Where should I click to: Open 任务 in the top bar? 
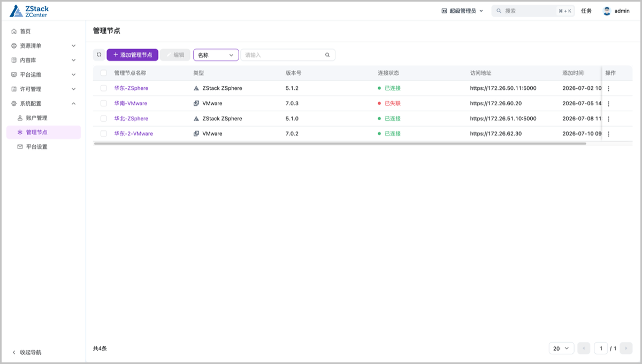coord(586,11)
